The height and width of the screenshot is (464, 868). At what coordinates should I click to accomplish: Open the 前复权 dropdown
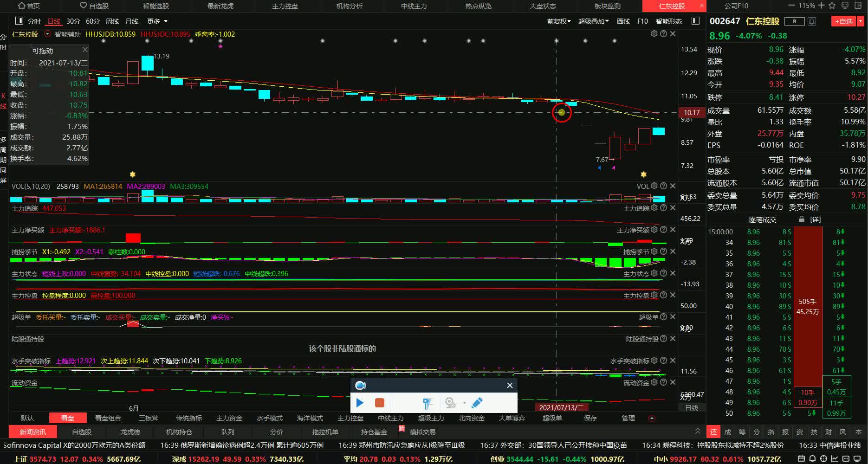[558, 21]
